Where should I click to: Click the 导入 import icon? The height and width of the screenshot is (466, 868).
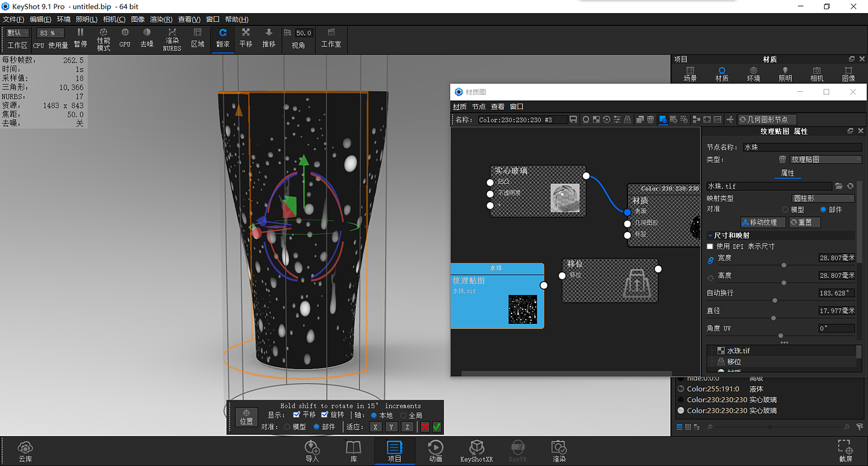click(312, 450)
